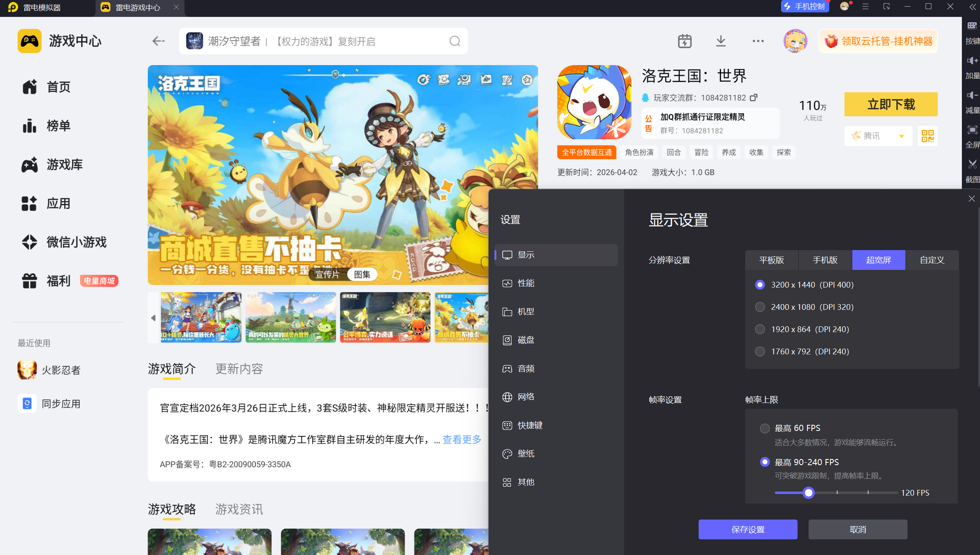Click the calendar check-in icon
This screenshot has height=555, width=980.
pyautogui.click(x=684, y=41)
